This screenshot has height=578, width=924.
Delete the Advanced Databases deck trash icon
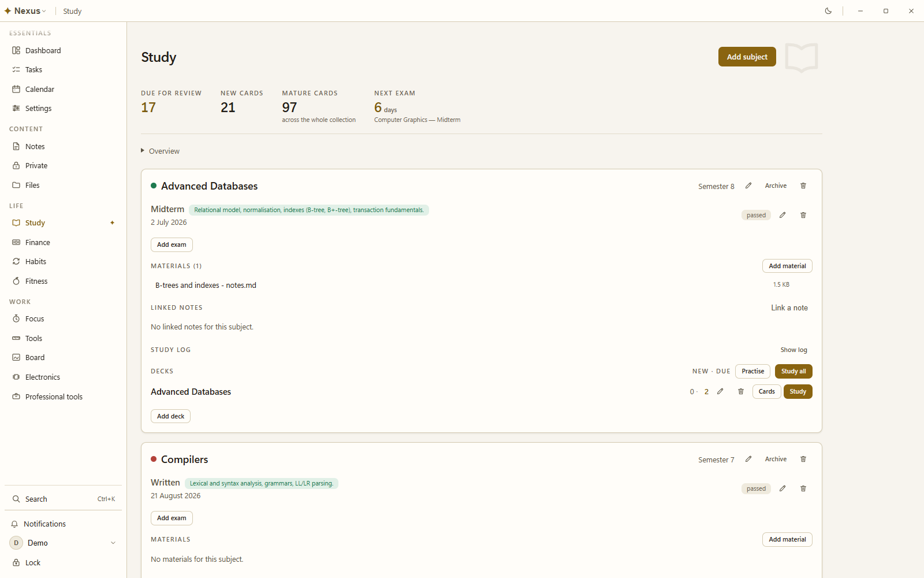pyautogui.click(x=741, y=391)
